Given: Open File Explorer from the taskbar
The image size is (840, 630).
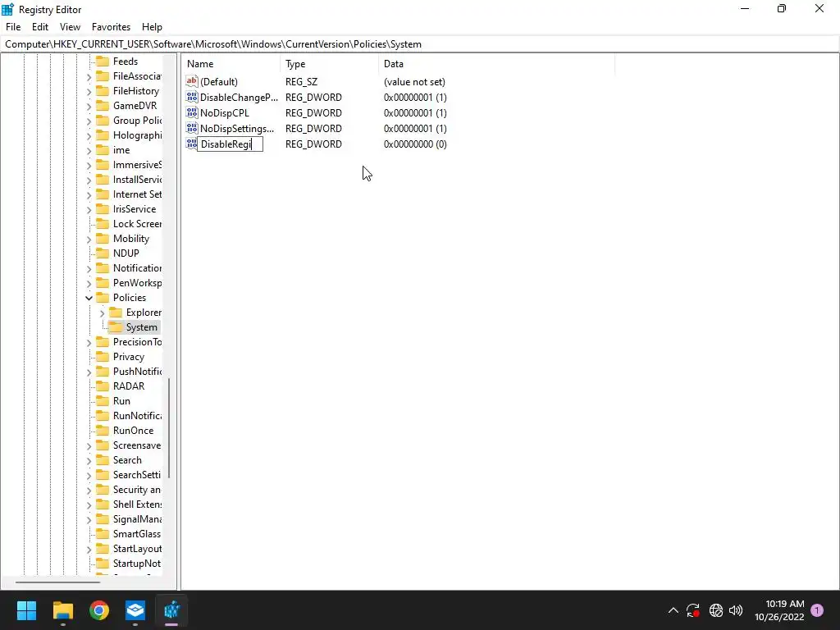Looking at the screenshot, I should tap(62, 610).
